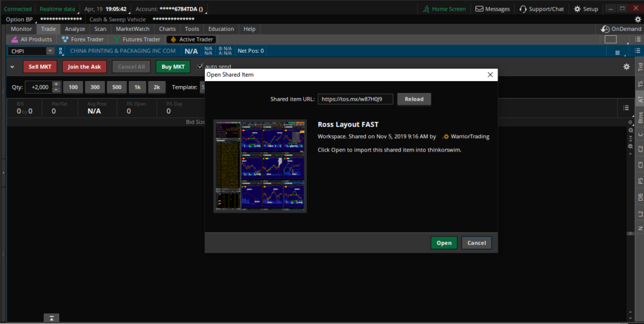Click gear icon right of Cash & Sweep Vehicle
The image size is (644, 324).
click(638, 20)
